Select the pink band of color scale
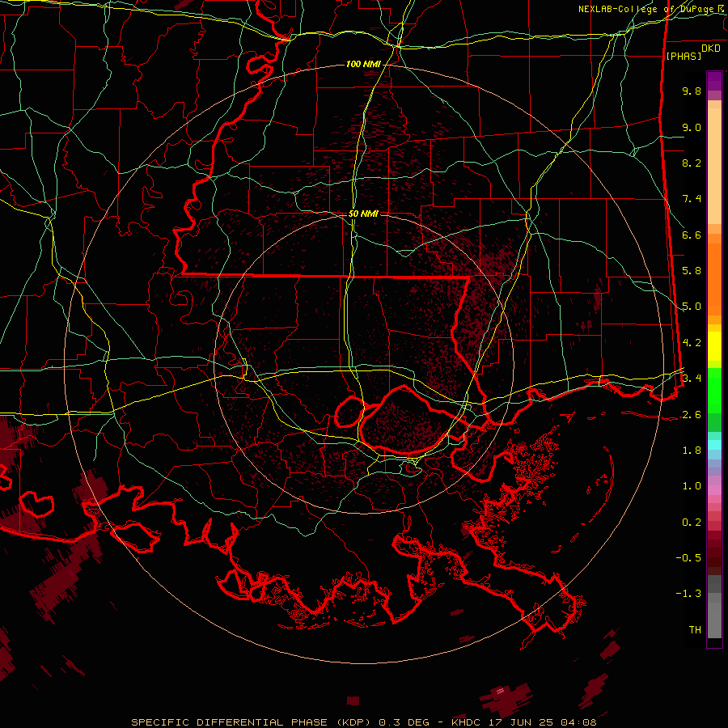 pos(714,490)
